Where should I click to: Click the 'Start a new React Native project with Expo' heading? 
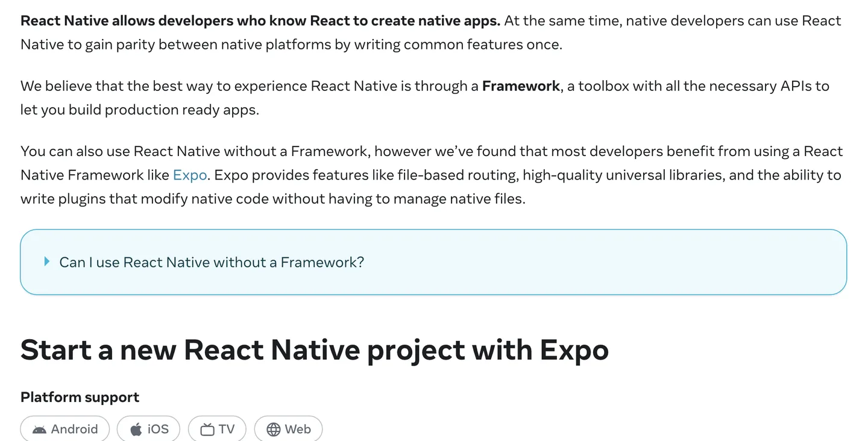[315, 350]
